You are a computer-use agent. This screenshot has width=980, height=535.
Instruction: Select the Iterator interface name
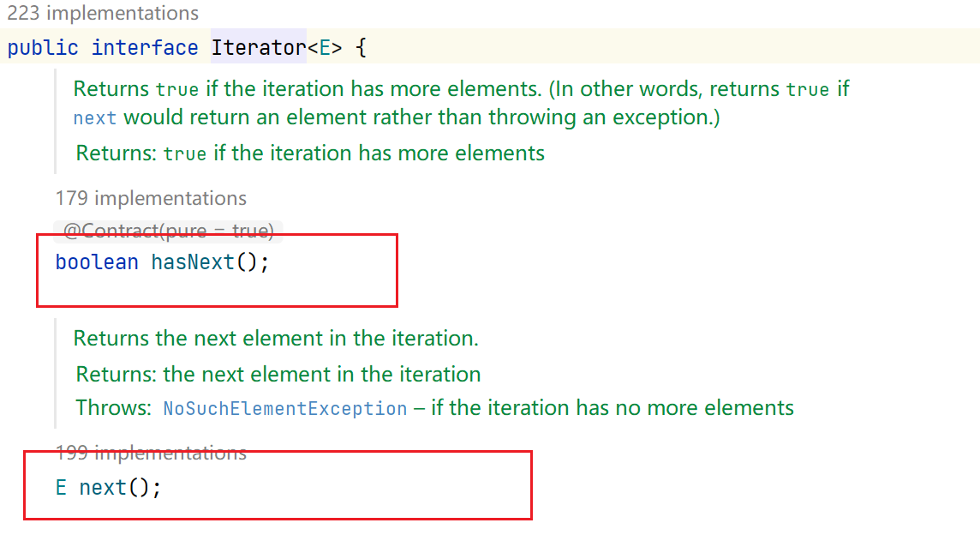pos(258,48)
